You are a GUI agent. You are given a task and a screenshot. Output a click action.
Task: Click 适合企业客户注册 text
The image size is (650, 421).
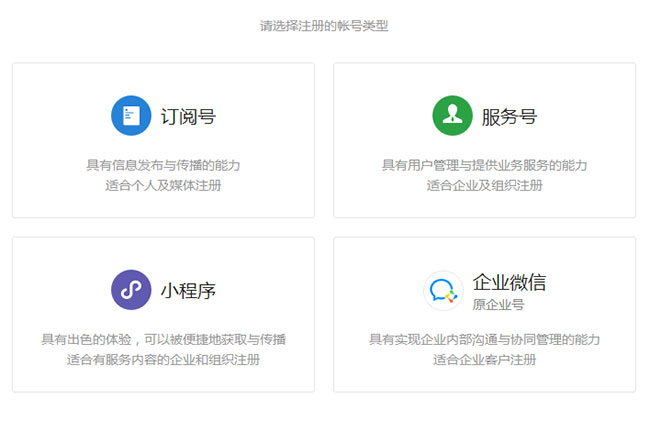[485, 360]
